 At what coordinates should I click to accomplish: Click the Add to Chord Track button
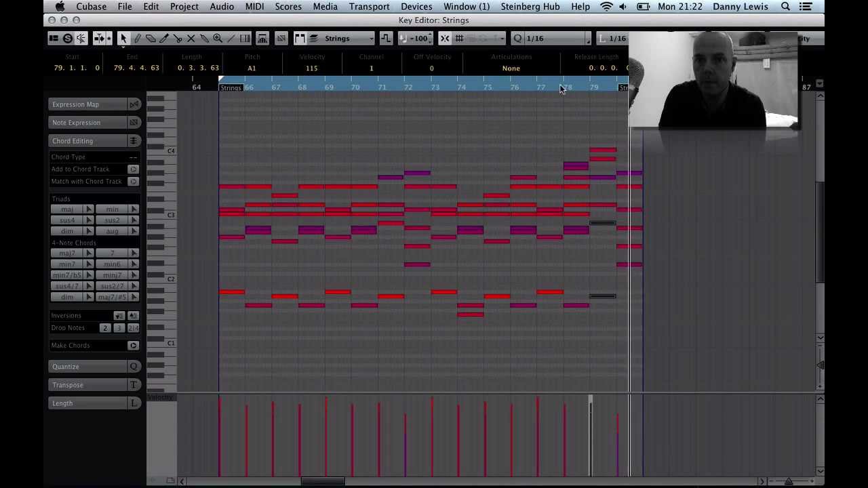click(133, 169)
